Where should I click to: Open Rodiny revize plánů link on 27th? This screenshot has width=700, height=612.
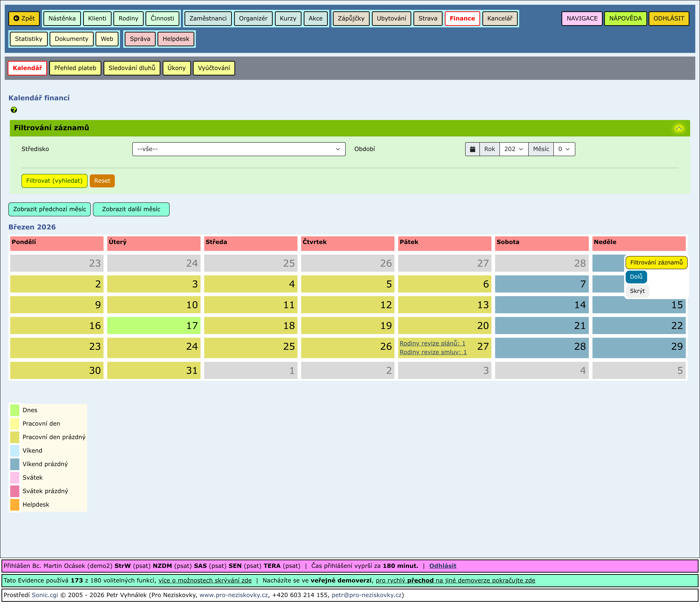[x=432, y=343]
